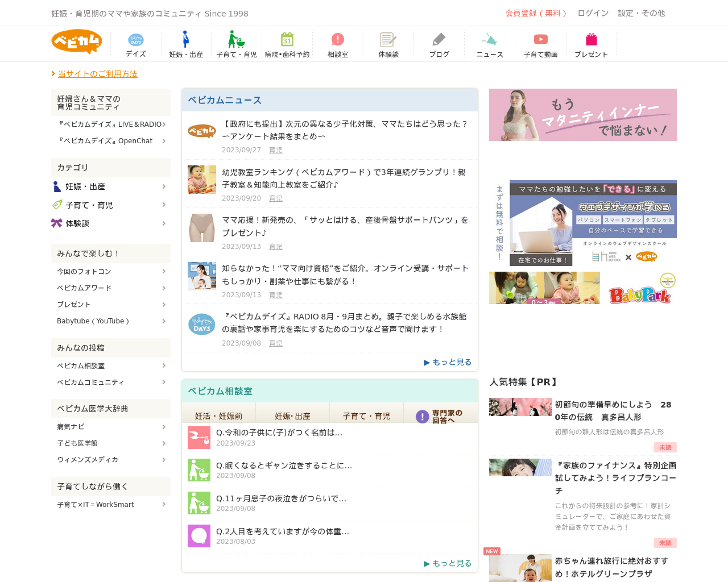Screen dimensions: 728x582
Task: Open ママ向け資格 news article
Action: [x=345, y=275]
